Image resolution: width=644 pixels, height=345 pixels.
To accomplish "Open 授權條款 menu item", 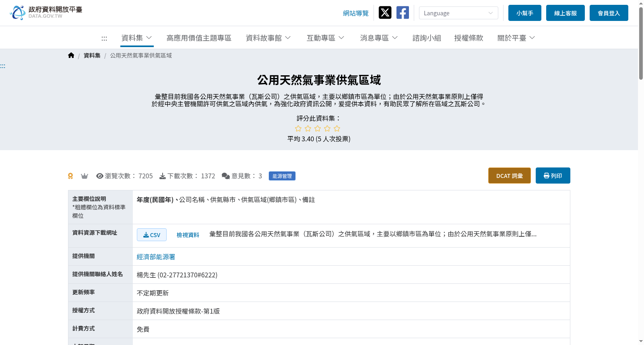I will [469, 38].
